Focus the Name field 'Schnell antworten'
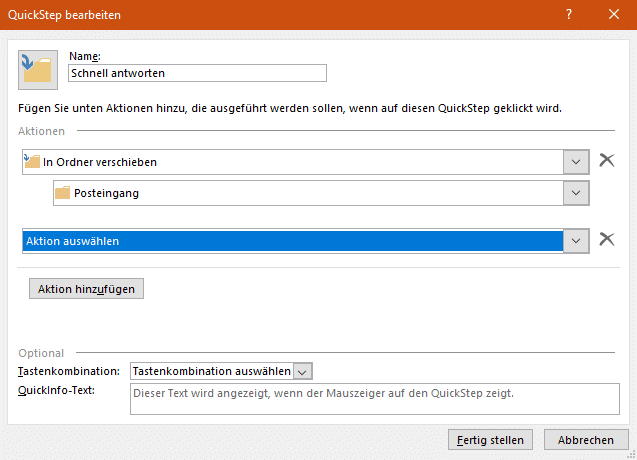Viewport: 637px width, 460px height. (197, 73)
